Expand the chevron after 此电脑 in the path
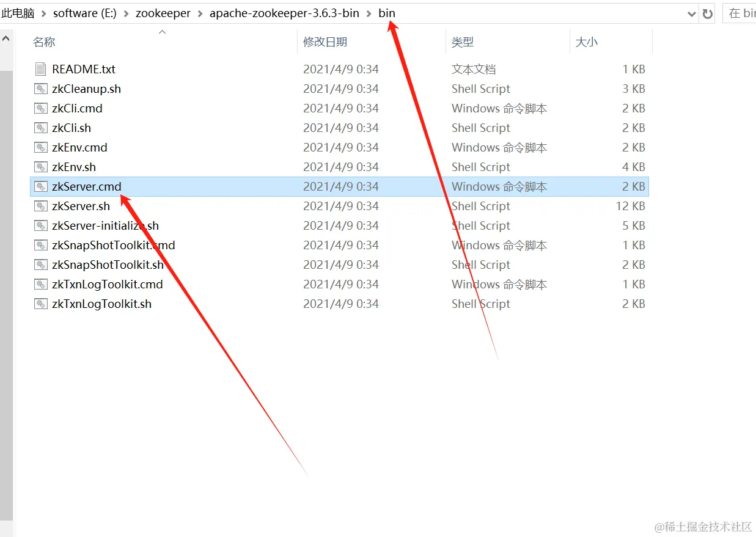 tap(43, 13)
